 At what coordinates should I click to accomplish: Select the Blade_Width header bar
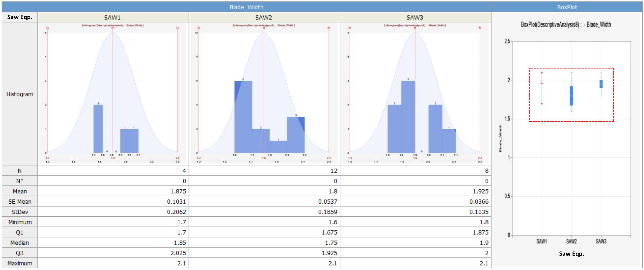pyautogui.click(x=246, y=7)
